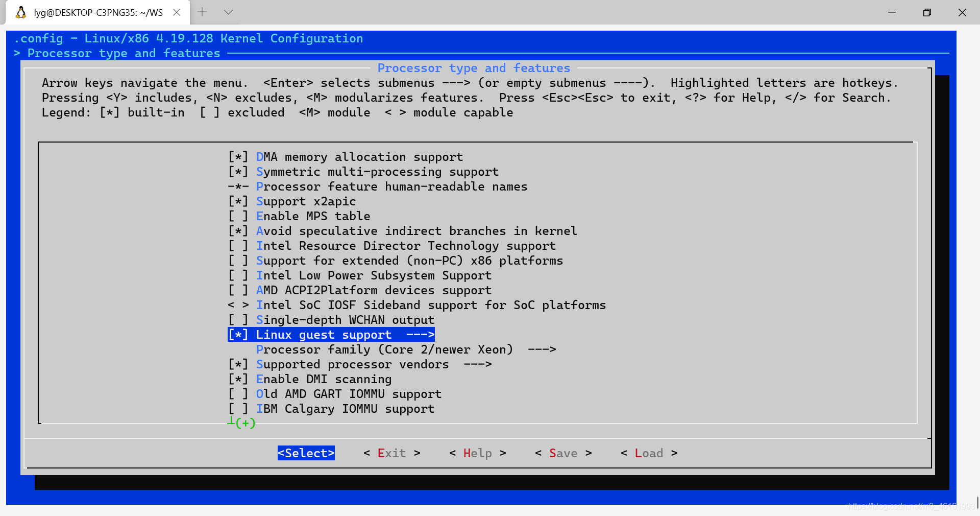The width and height of the screenshot is (980, 516).
Task: Toggle Intel SoC IOSF Sideband module selector
Action: 238,305
